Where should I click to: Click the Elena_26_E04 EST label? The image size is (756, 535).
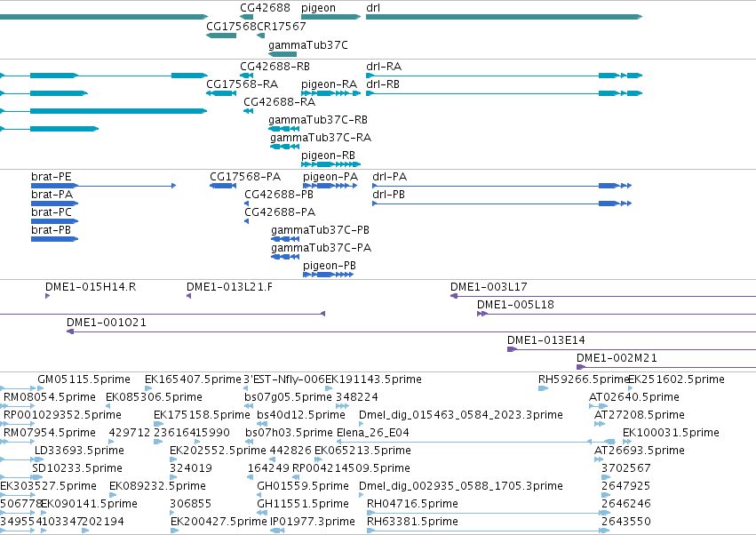373,433
